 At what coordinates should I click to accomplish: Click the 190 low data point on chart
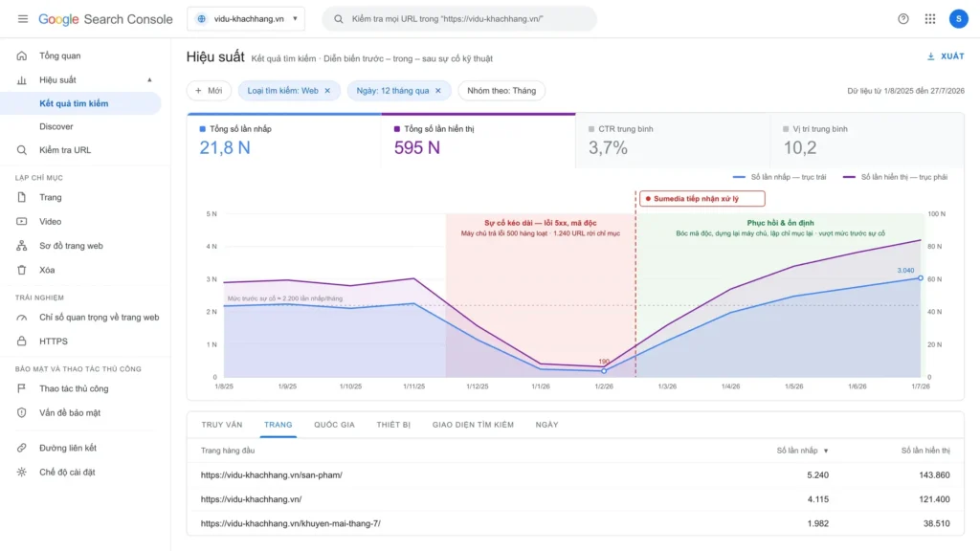click(x=604, y=371)
